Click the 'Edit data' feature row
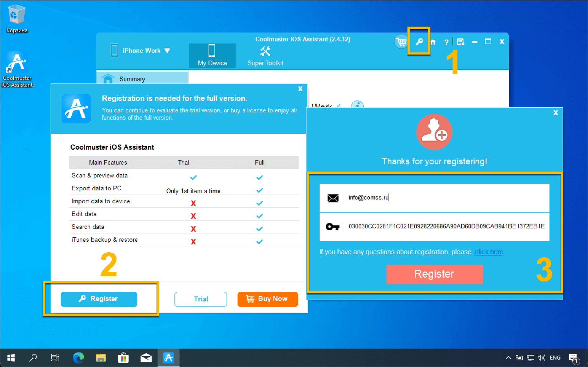 point(184,214)
